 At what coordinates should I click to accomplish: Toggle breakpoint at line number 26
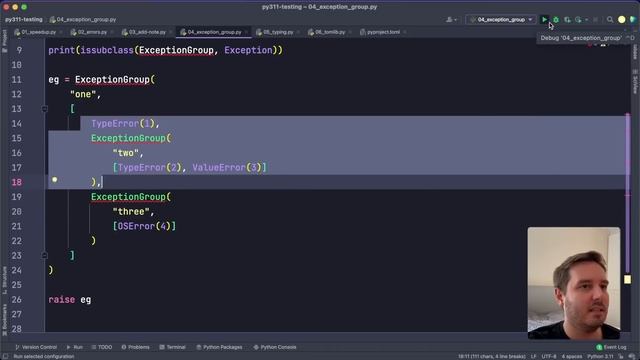(x=17, y=300)
